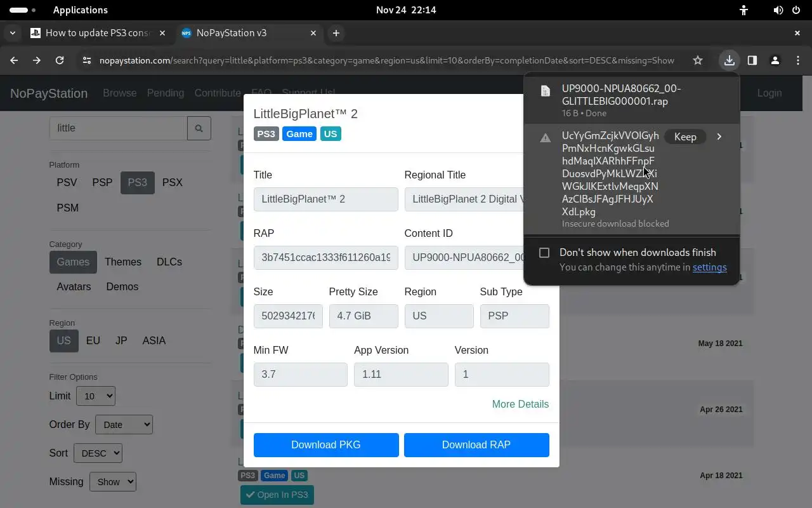
Task: Switch to How to update PS3 tab
Action: (x=98, y=33)
